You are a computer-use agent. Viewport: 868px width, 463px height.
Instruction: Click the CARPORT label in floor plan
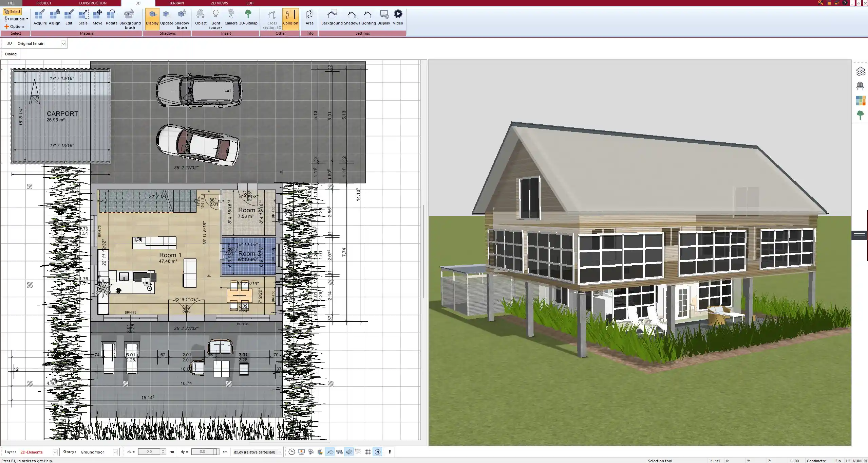[x=62, y=114]
